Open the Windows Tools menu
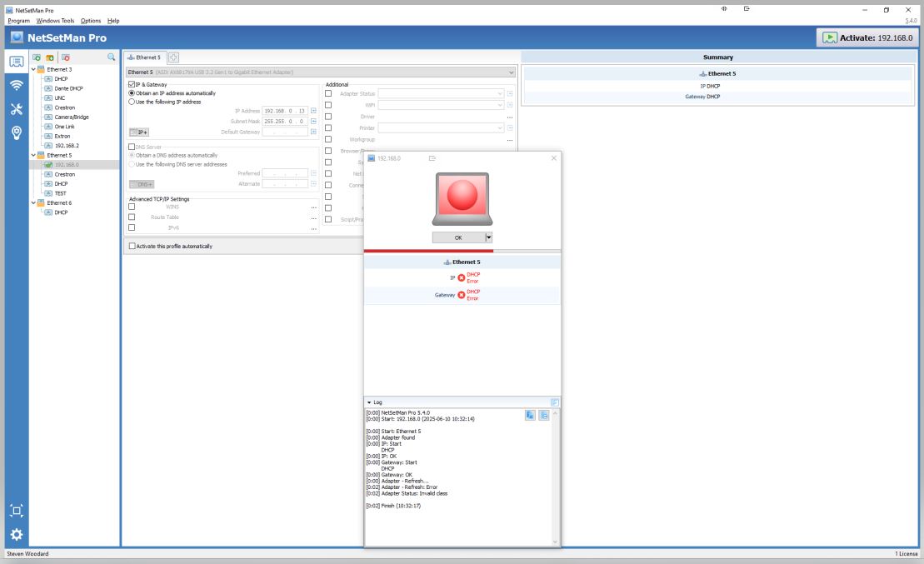Image resolution: width=924 pixels, height=564 pixels. click(x=55, y=21)
